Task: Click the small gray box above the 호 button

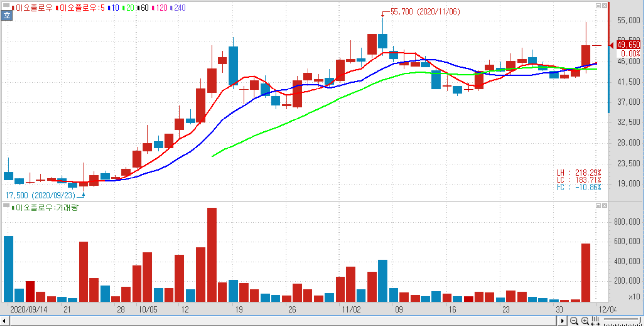Action: [7, 6]
